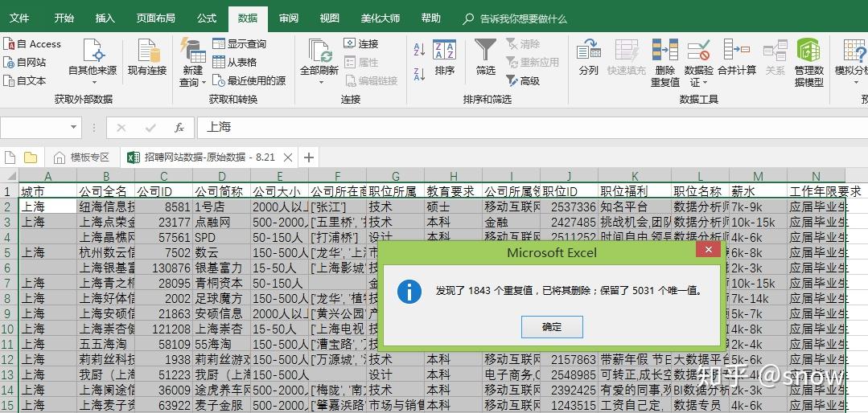Click the cell 知名平台
Screen dimensions: 868x413
pos(635,206)
